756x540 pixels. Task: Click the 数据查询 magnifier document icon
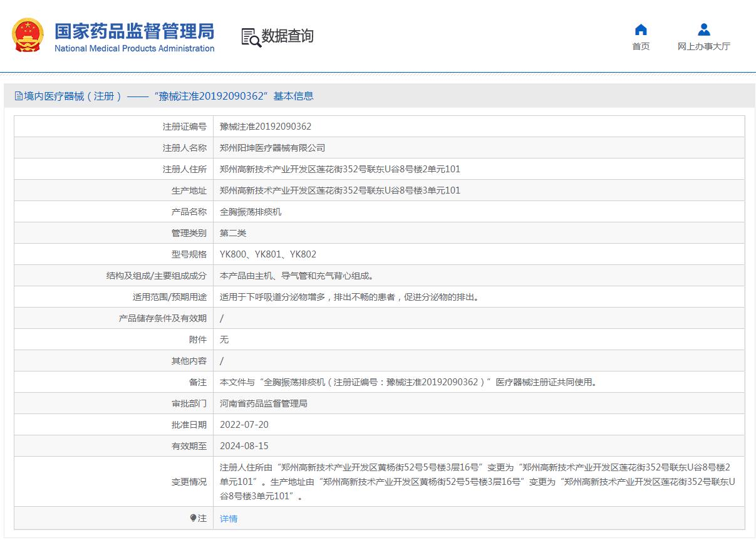coord(251,37)
